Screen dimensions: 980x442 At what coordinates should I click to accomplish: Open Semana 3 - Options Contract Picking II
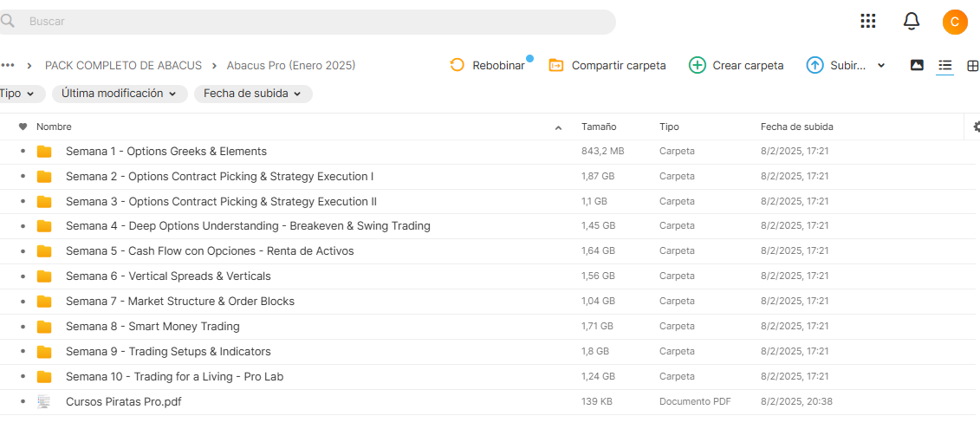tap(221, 201)
